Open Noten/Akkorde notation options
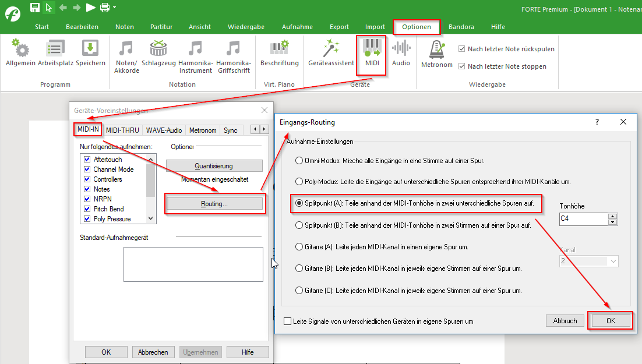The height and width of the screenshot is (364, 642). click(126, 56)
